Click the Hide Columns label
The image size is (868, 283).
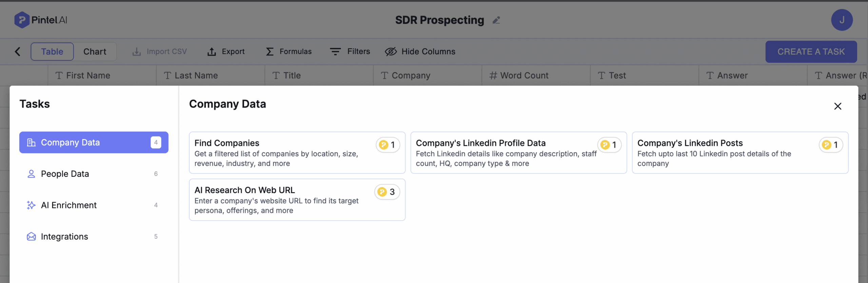coord(429,52)
